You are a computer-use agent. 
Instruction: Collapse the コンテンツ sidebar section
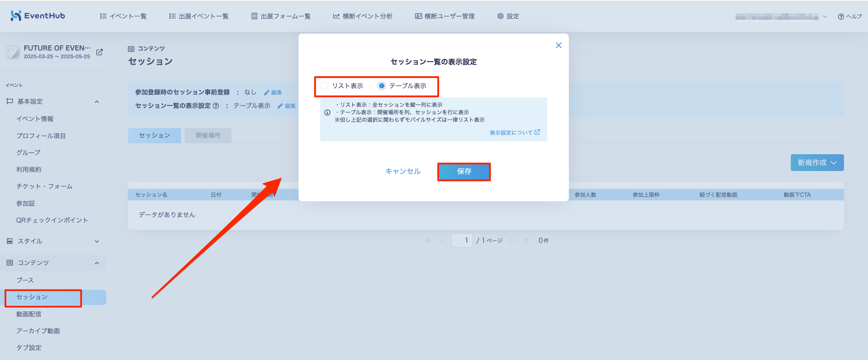point(97,263)
